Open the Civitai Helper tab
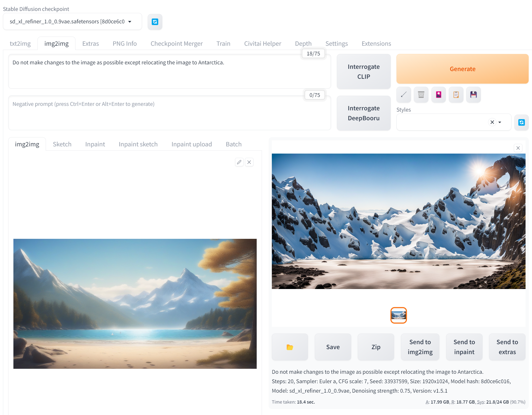 click(x=263, y=43)
